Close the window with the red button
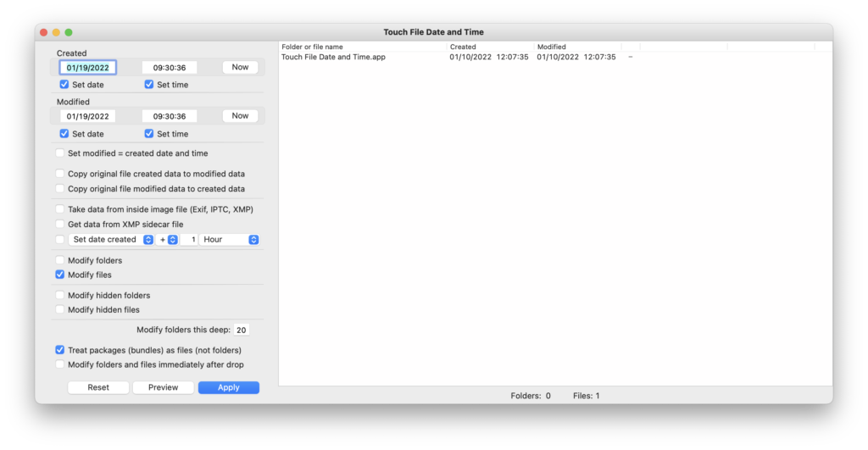 click(x=44, y=32)
